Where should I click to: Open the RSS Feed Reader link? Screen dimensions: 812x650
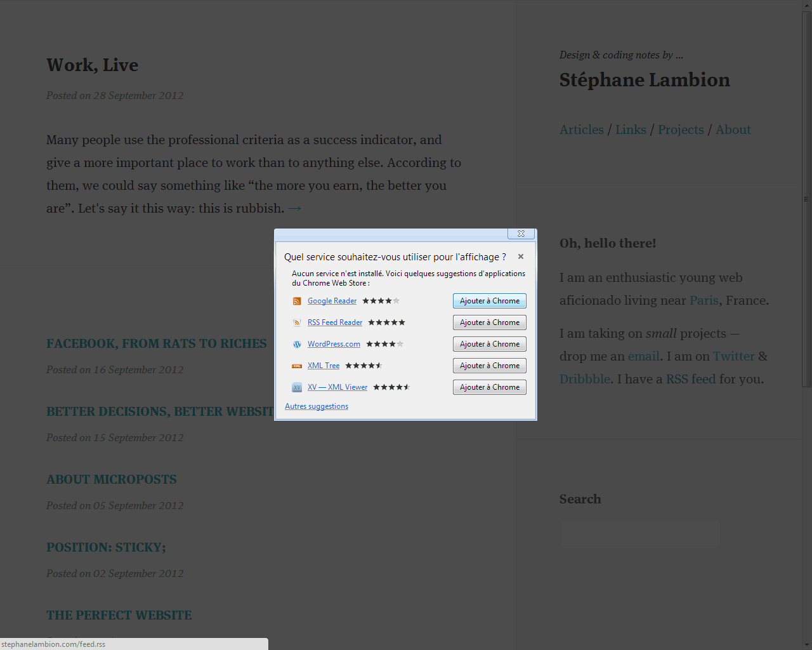pyautogui.click(x=335, y=322)
